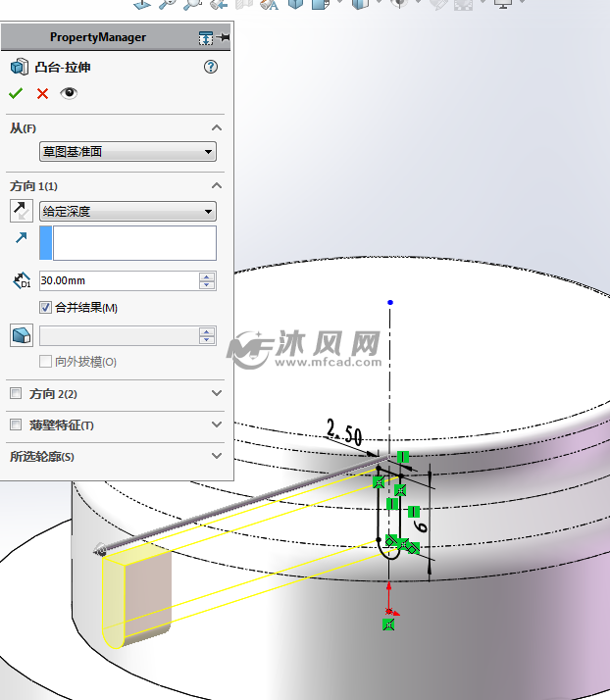
Task: Click the blue sketch point above centerline
Action: click(390, 303)
